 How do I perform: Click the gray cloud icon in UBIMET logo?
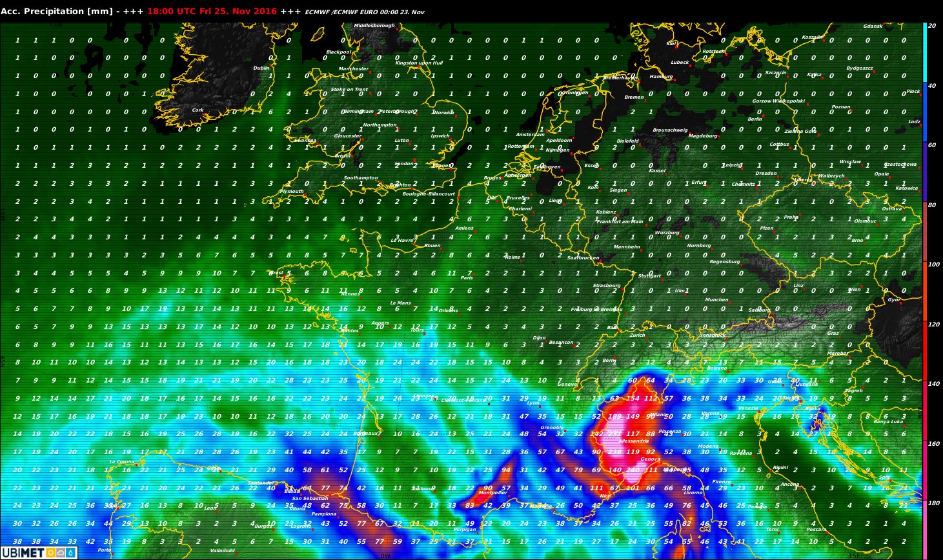point(60,553)
